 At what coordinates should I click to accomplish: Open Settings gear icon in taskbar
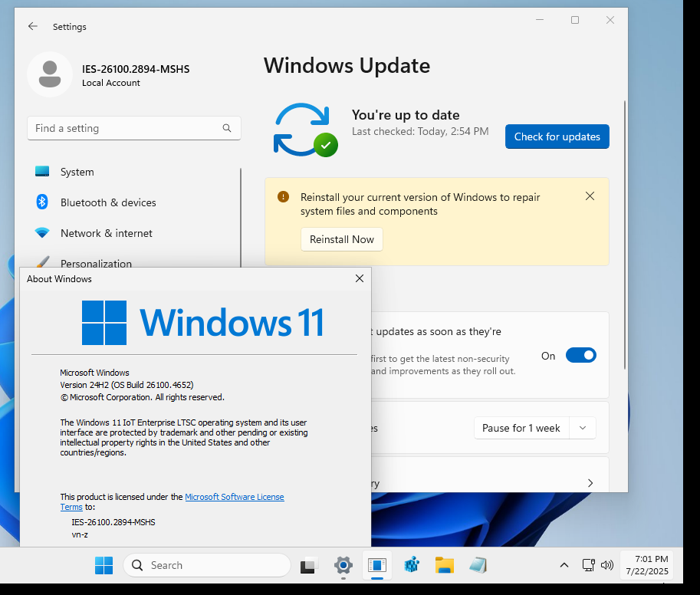click(343, 565)
